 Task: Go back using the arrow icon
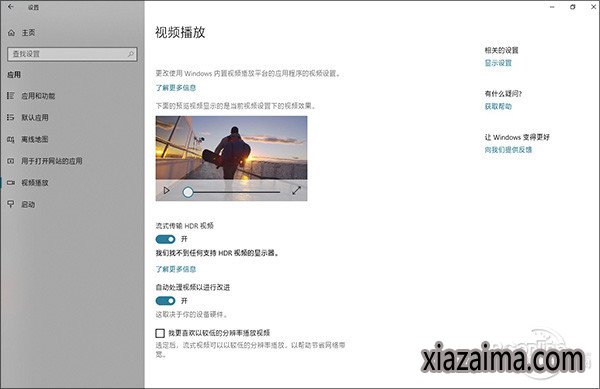pos(11,7)
